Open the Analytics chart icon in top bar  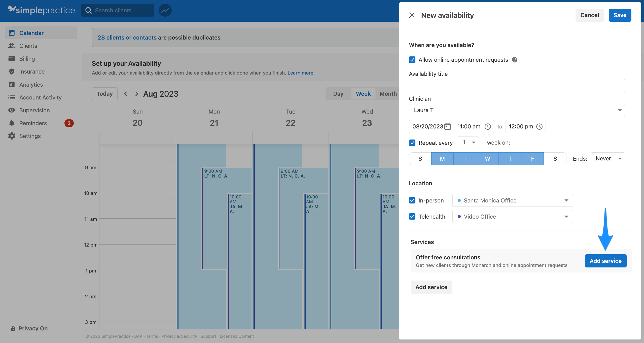click(x=165, y=10)
